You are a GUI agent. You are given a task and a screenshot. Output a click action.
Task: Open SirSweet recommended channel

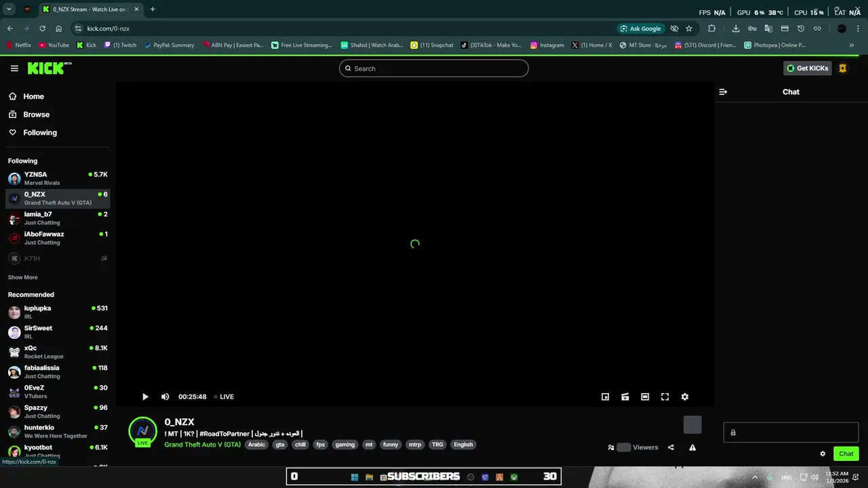pyautogui.click(x=58, y=332)
